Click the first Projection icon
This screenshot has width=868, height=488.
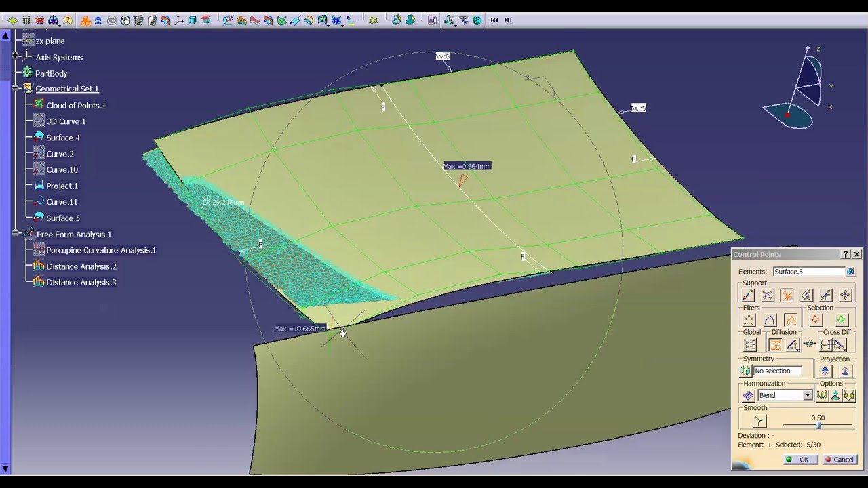825,371
